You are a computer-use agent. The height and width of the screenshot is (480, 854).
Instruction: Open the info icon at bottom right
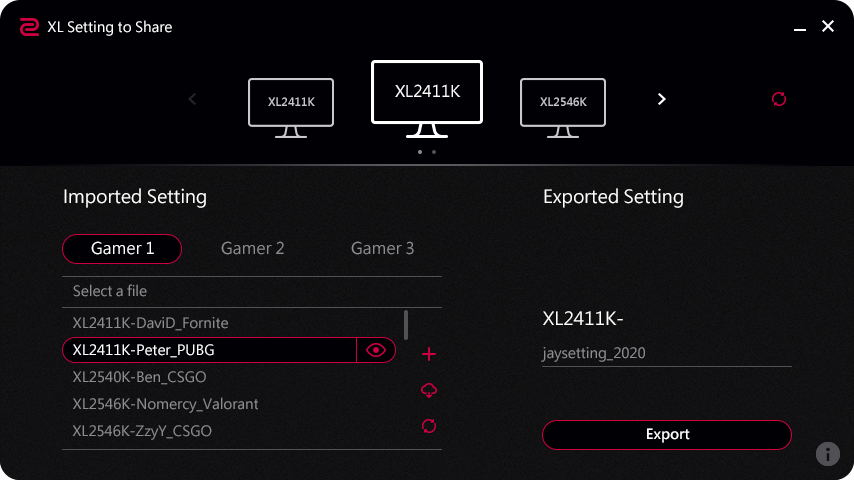click(828, 454)
